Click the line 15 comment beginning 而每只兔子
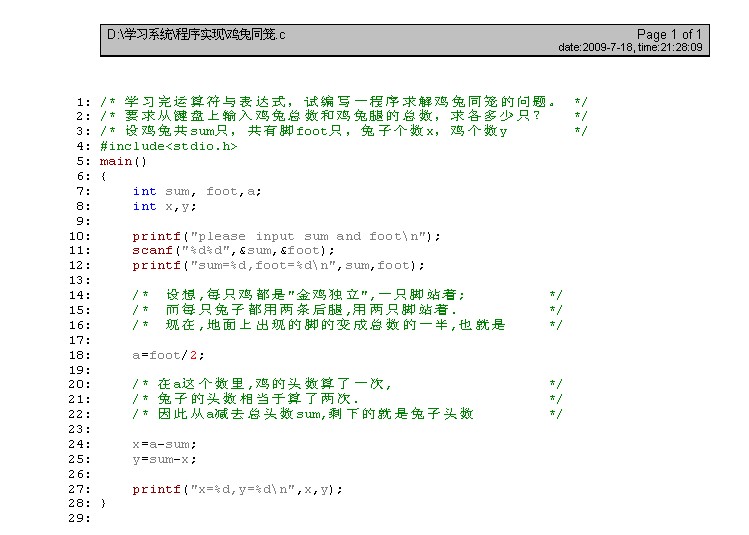 click(347, 310)
